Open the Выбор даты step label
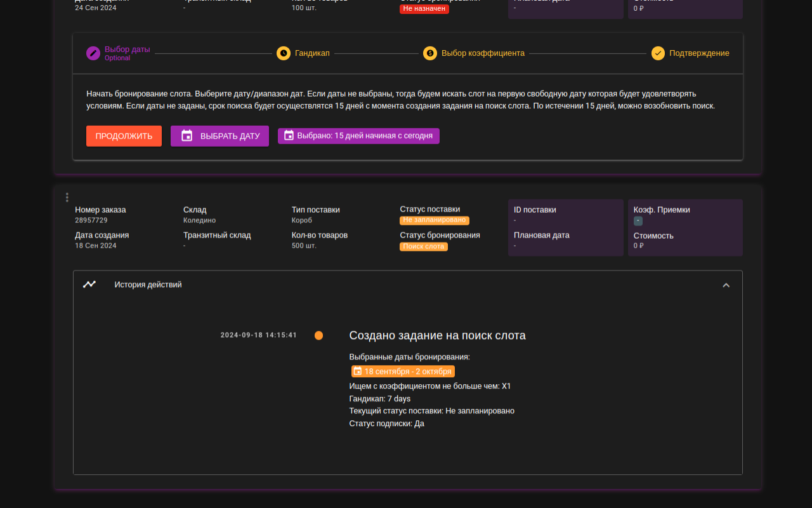The height and width of the screenshot is (508, 812). coord(127,50)
